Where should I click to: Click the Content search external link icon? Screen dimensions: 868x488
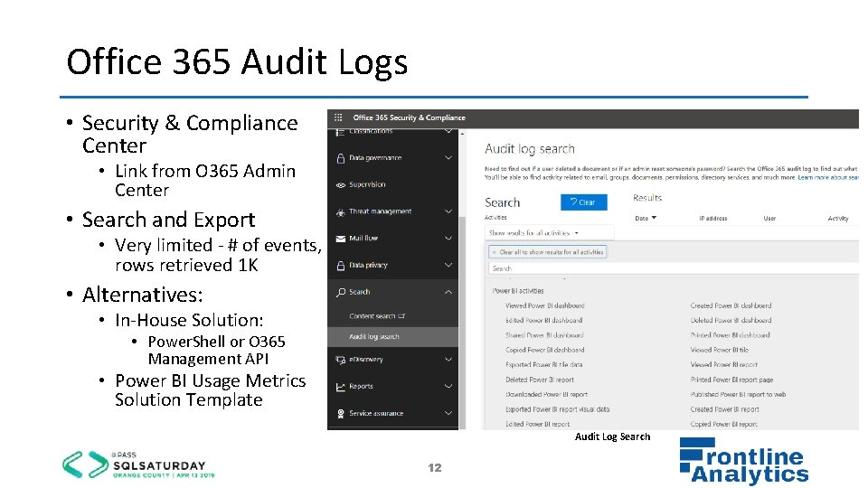click(401, 316)
